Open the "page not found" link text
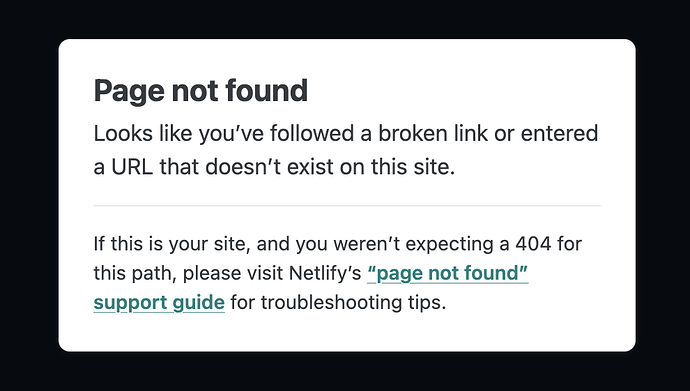Screen dimensions: 690x391 pos(448,274)
